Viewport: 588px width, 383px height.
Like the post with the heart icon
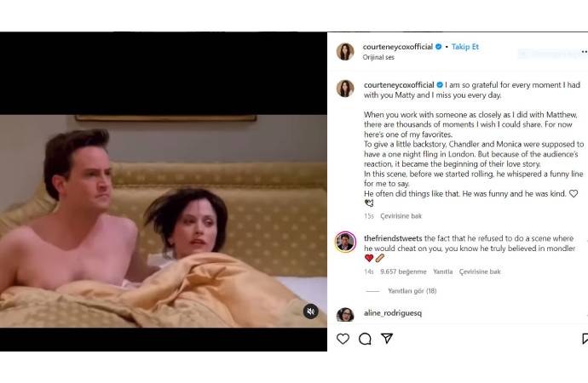point(343,339)
